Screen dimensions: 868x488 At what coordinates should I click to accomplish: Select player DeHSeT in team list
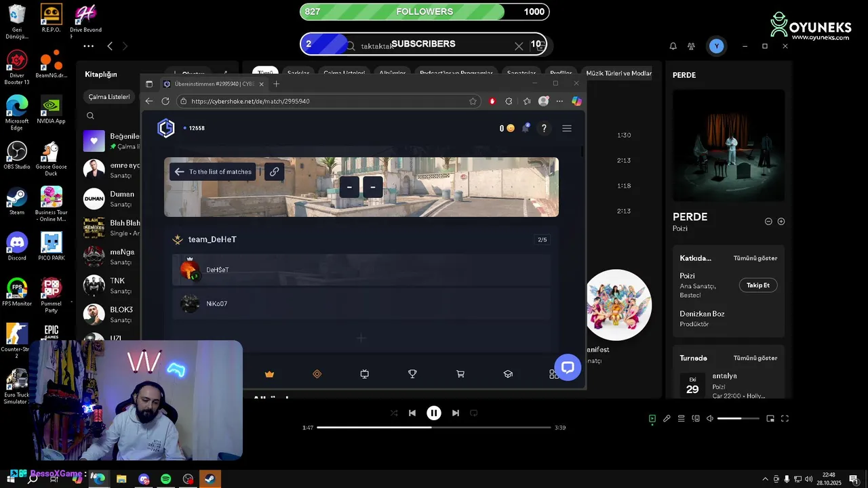click(361, 270)
